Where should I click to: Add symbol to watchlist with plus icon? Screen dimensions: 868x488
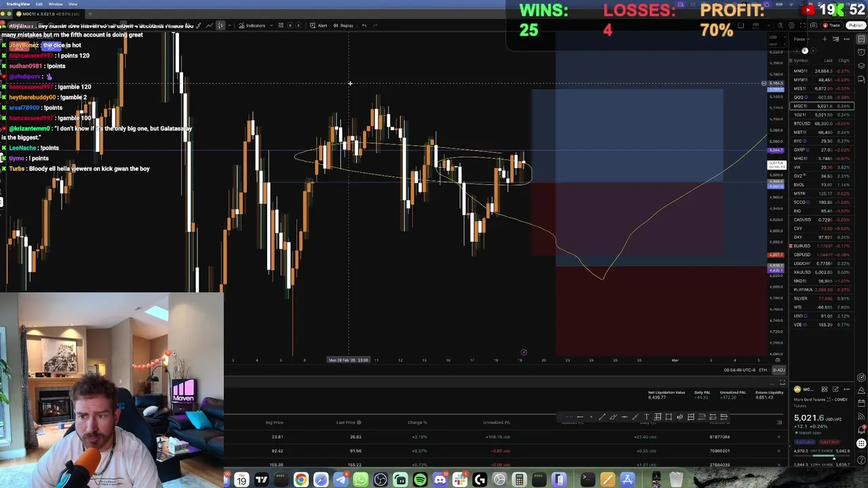point(825,39)
